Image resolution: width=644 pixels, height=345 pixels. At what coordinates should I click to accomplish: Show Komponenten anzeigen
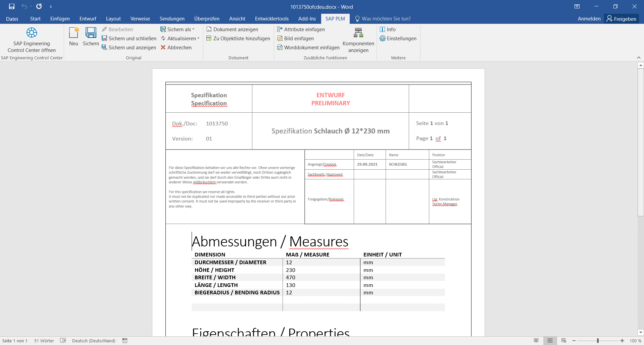358,40
